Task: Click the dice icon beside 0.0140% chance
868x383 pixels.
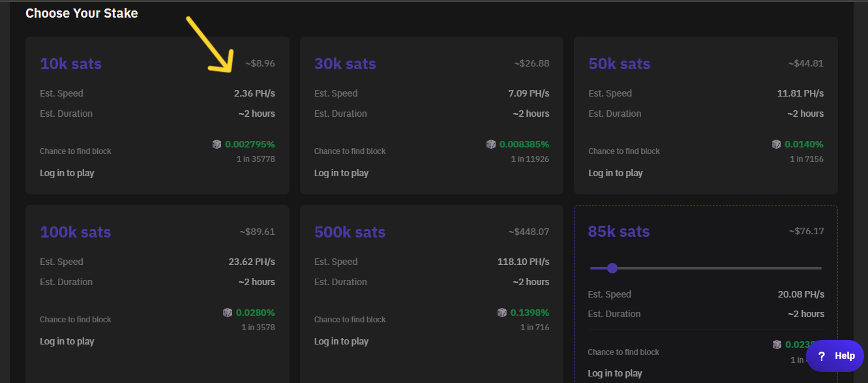Action: click(x=776, y=144)
